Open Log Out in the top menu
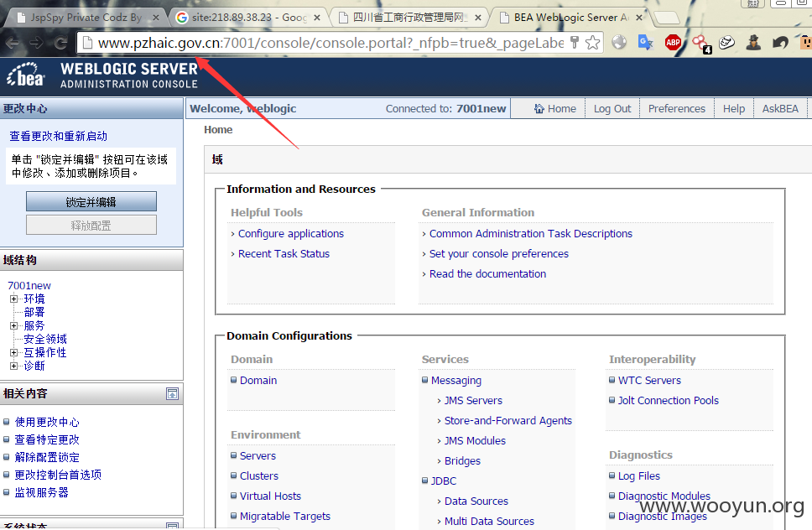The image size is (812, 530). tap(612, 109)
